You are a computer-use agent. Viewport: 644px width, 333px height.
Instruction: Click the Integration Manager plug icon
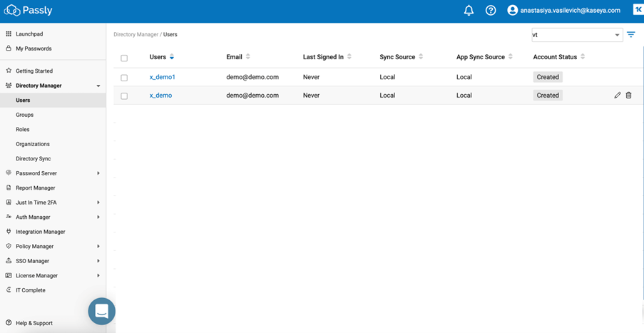[x=9, y=232]
